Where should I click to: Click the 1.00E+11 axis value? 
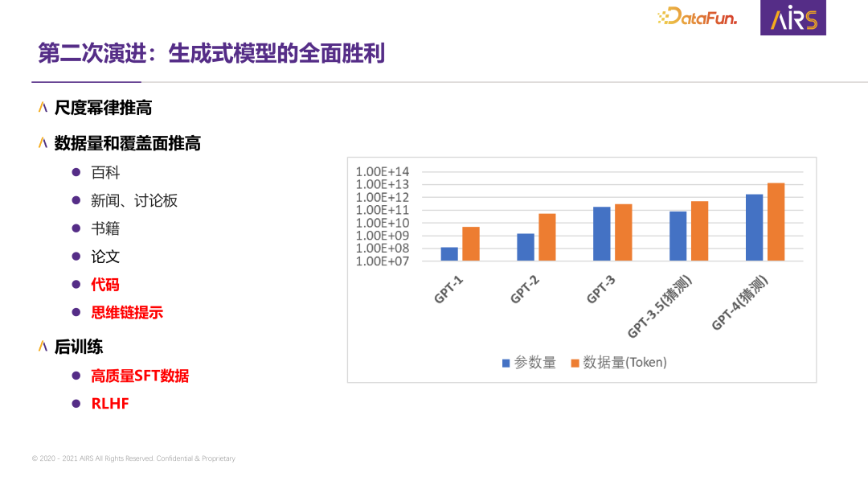coord(383,211)
